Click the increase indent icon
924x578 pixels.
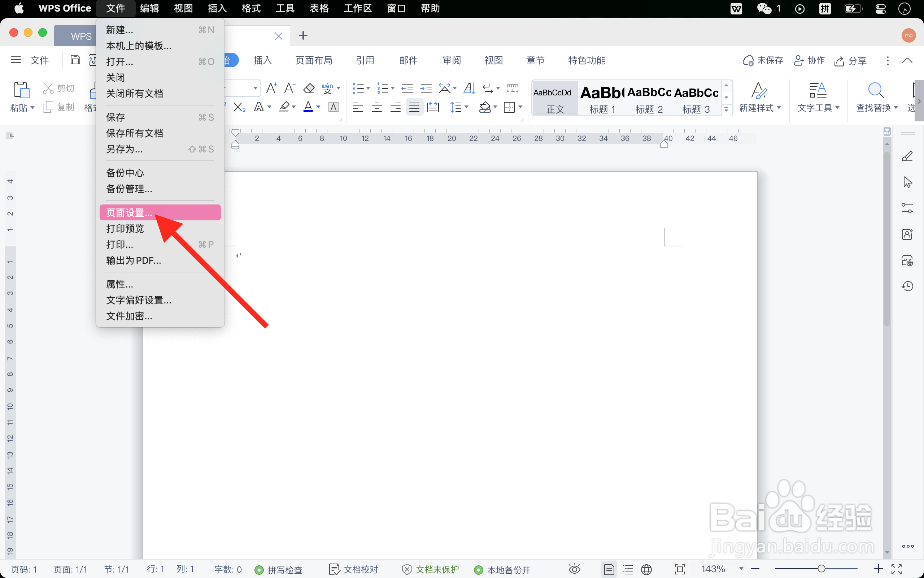pyautogui.click(x=426, y=88)
